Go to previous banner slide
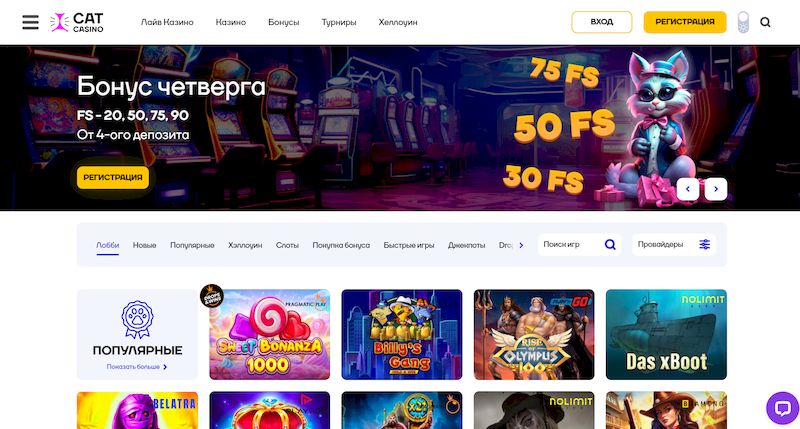Screen dimensions: 800x429 coord(688,189)
